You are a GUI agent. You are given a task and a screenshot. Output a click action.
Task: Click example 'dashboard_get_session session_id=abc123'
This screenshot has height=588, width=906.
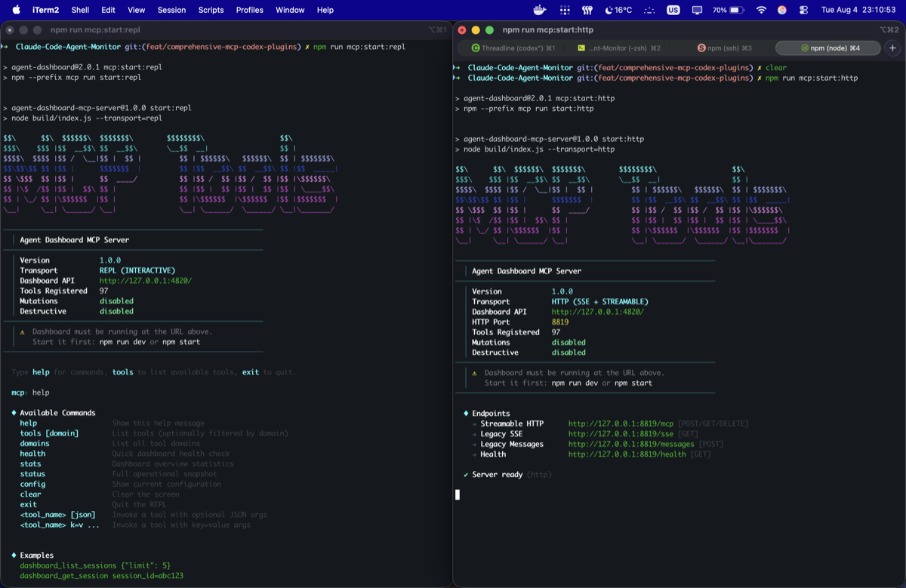[102, 576]
